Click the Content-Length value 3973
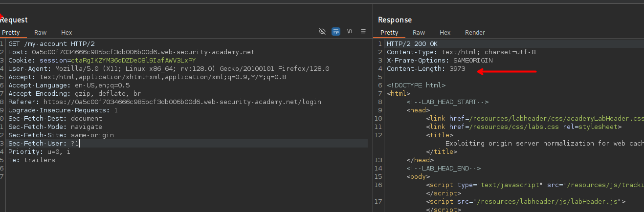 coord(457,69)
